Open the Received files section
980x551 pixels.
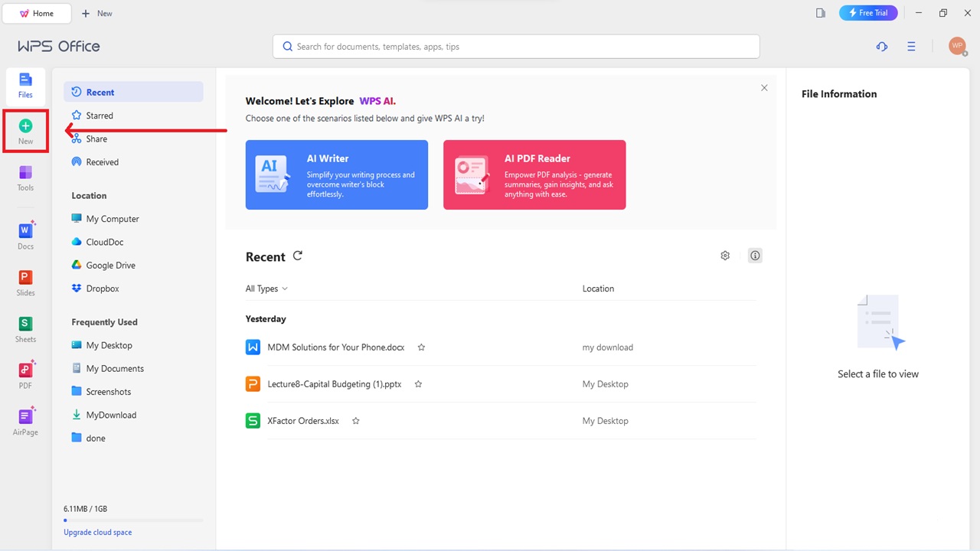102,161
